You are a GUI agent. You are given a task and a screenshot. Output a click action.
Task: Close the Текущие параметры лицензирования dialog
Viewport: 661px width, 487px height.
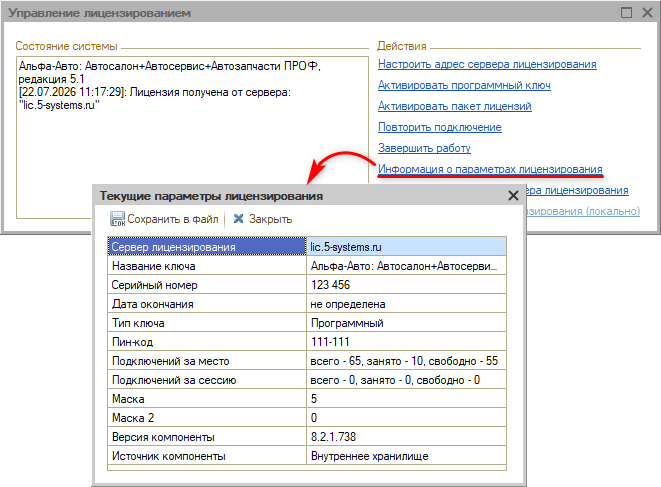click(x=513, y=196)
